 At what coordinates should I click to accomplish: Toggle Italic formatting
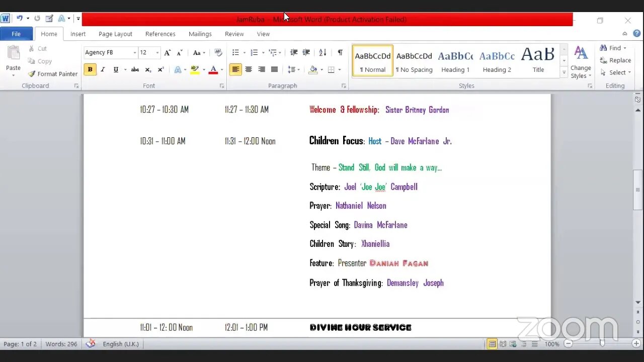pyautogui.click(x=103, y=69)
